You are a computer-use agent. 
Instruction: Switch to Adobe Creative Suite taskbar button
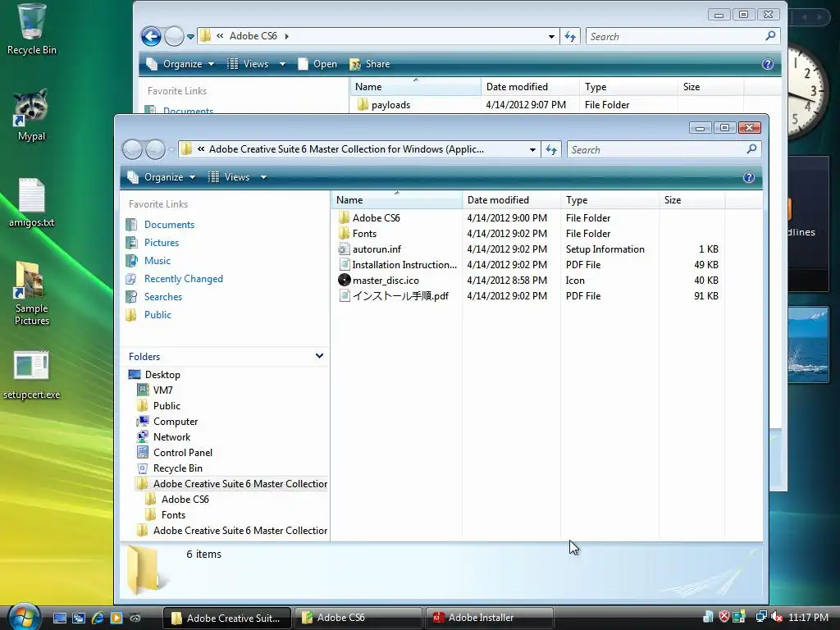pos(227,618)
